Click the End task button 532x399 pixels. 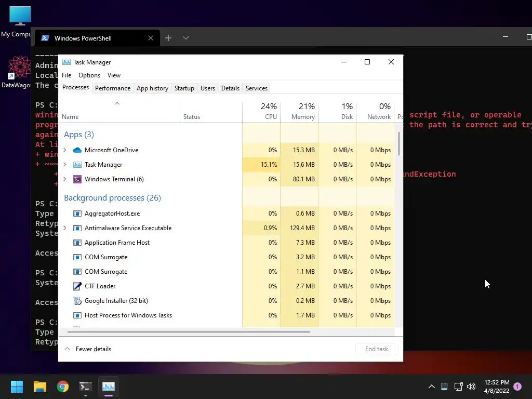tap(377, 349)
